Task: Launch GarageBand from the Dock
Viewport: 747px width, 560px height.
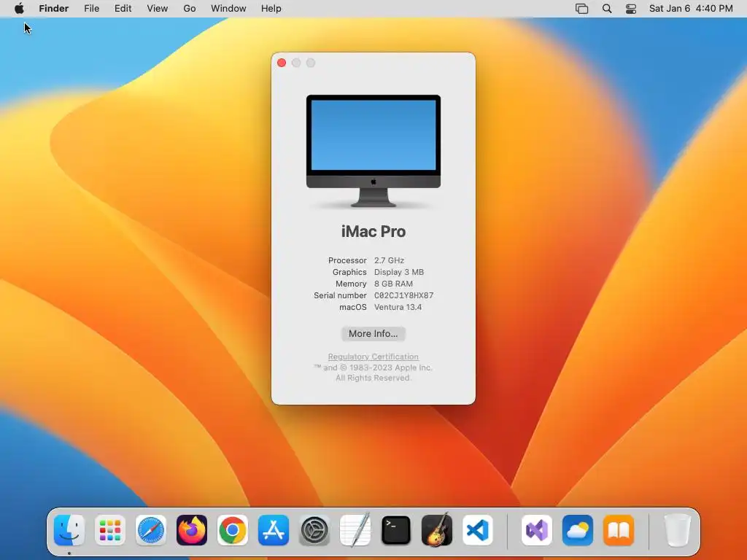Action: tap(437, 530)
